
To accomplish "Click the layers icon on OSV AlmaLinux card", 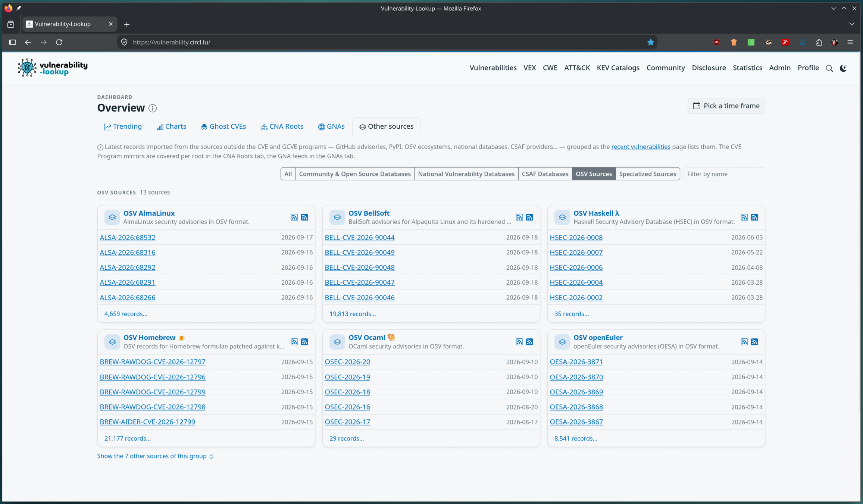I will pyautogui.click(x=112, y=217).
